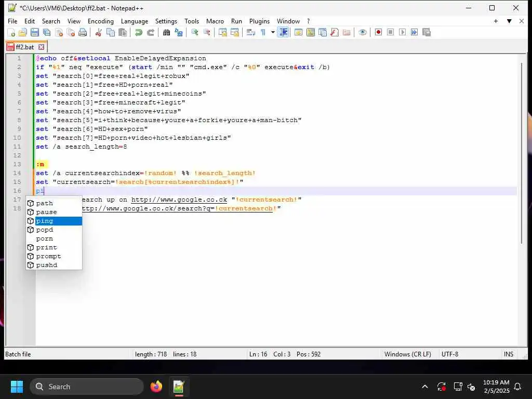The height and width of the screenshot is (399, 532).
Task: Click Run macro multiple times icon
Action: point(414,33)
